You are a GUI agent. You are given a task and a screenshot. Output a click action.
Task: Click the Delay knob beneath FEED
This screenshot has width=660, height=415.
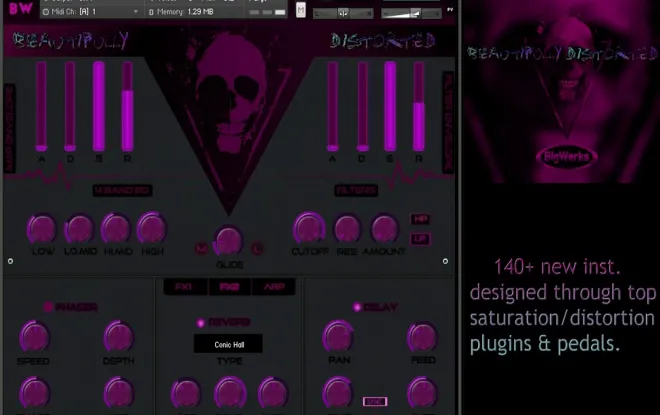coord(423,391)
